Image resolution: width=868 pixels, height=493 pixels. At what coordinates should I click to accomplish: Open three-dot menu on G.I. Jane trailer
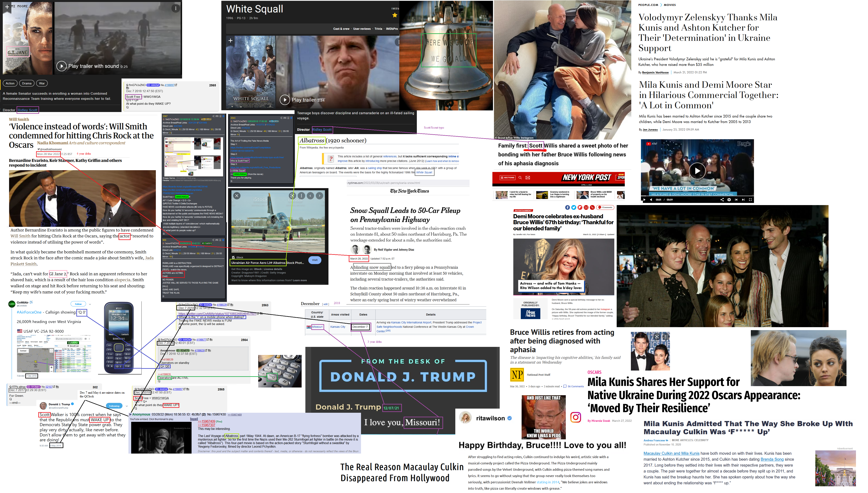[175, 8]
